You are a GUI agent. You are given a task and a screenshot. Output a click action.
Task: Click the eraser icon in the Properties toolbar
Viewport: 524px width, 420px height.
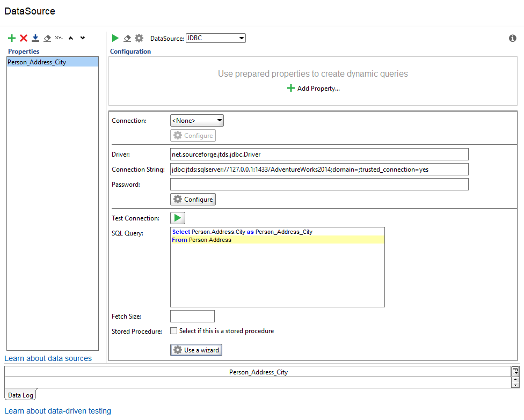[x=47, y=39]
